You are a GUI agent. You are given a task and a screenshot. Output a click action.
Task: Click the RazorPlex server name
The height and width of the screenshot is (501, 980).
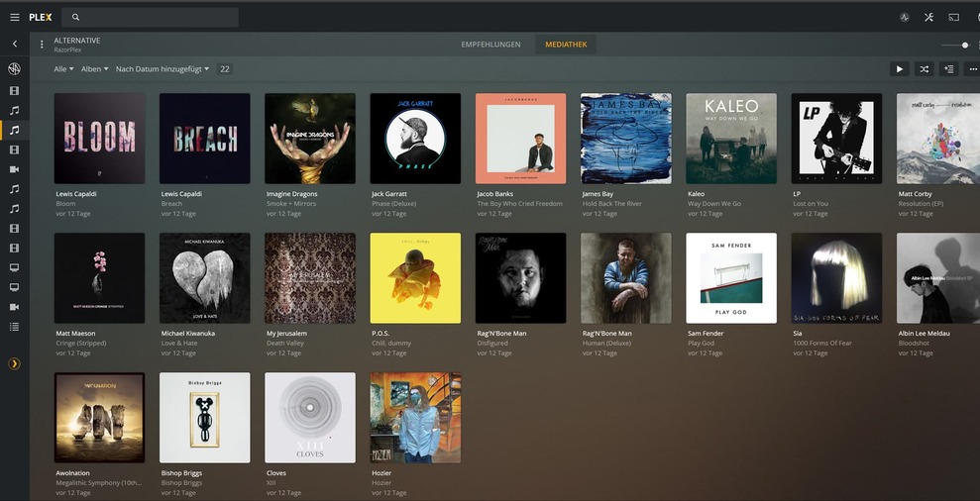click(x=67, y=50)
